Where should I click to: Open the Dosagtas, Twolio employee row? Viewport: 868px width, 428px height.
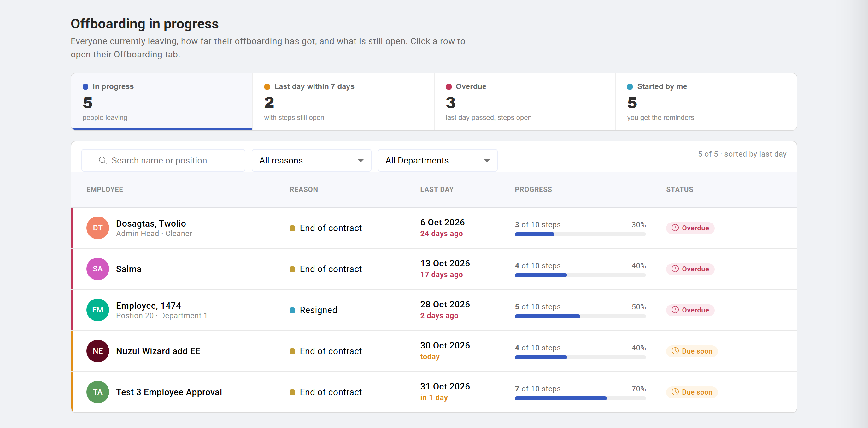pos(434,228)
